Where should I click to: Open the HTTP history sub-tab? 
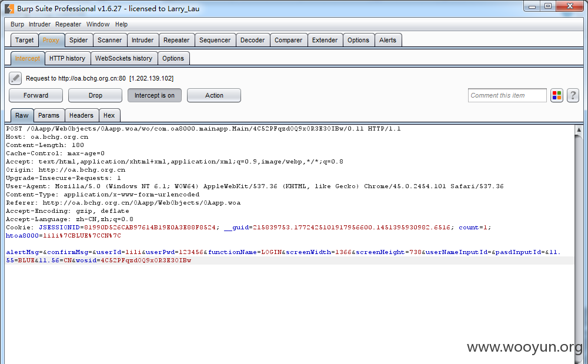[68, 58]
